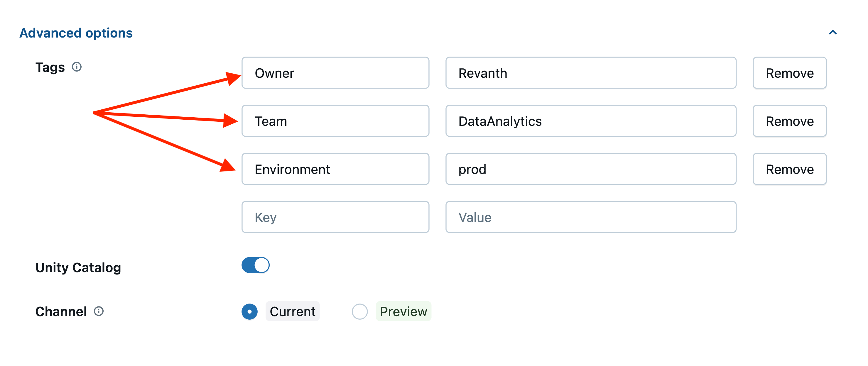Toggle the Unity Catalog switch

click(255, 265)
